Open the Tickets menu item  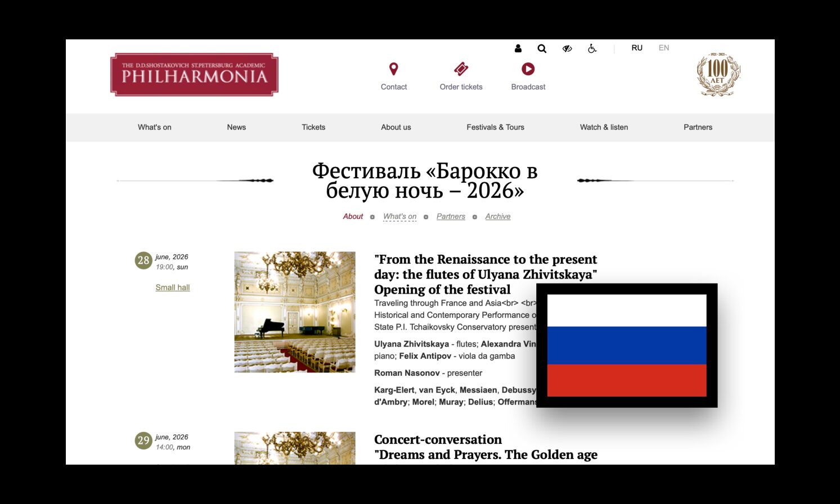[313, 127]
